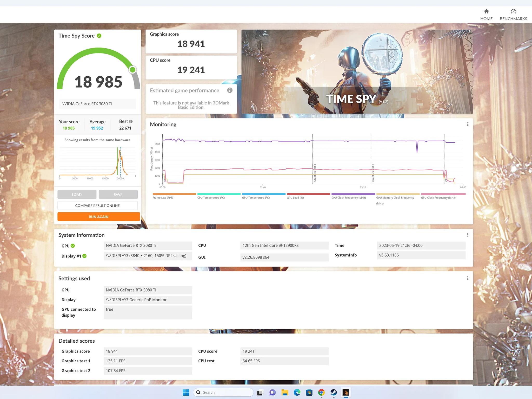Screen dimensions: 532x399
Task: Click the NVIDIA GeForce RTX 3080 Ti label under score
Action: [97, 104]
